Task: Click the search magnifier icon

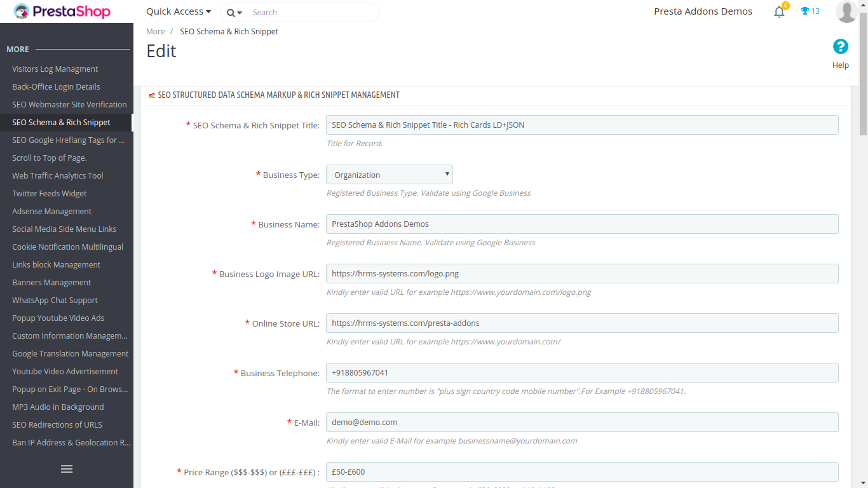Action: [x=231, y=13]
